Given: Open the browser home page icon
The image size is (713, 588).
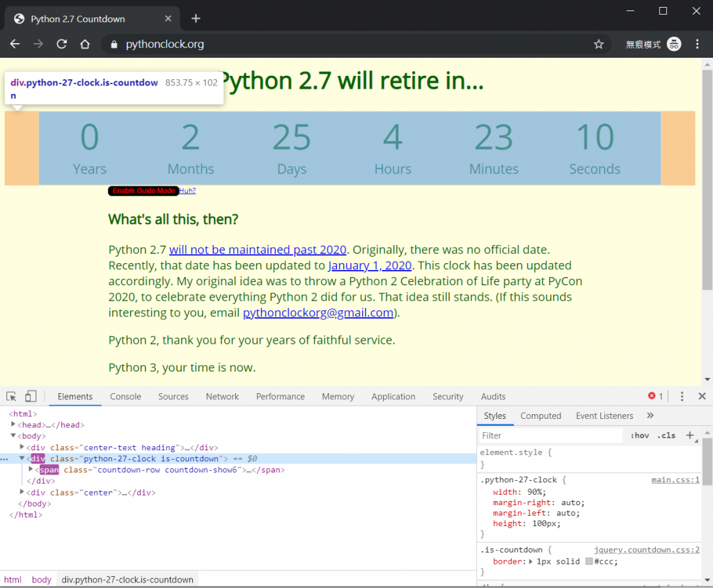Looking at the screenshot, I should [85, 44].
